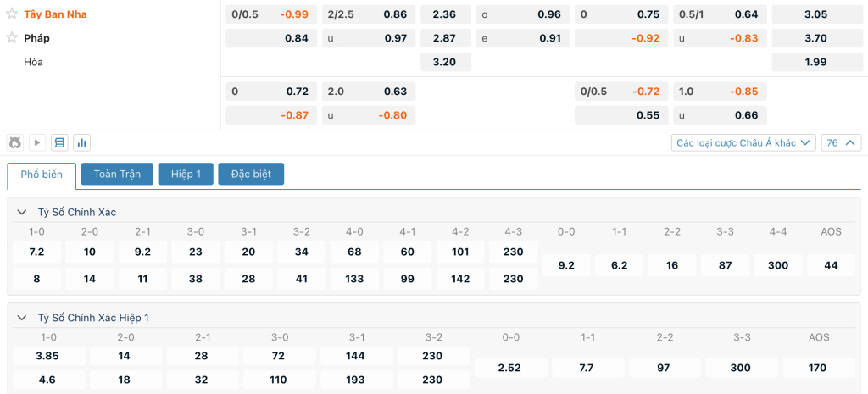The width and height of the screenshot is (868, 394).
Task: Bet away win 0-1 at odds 8
Action: (x=36, y=279)
